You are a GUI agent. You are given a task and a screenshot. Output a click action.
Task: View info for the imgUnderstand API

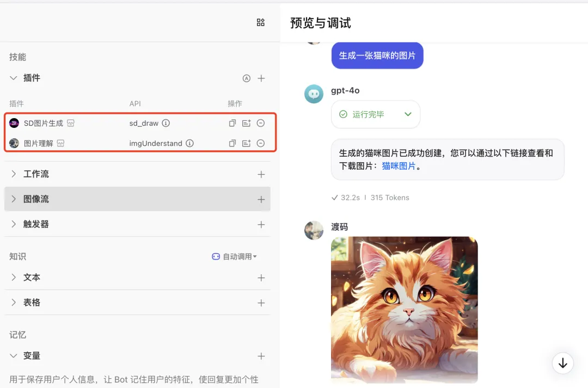189,143
